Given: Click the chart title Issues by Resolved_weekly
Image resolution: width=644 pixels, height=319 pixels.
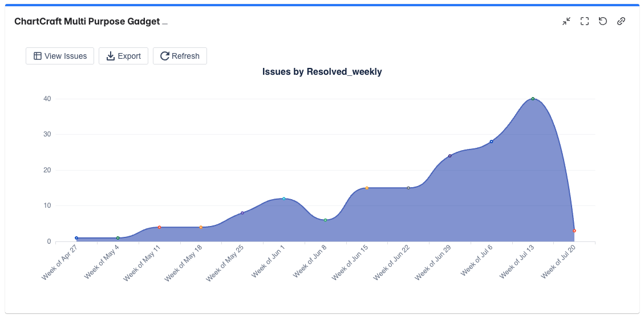Looking at the screenshot, I should pos(322,72).
